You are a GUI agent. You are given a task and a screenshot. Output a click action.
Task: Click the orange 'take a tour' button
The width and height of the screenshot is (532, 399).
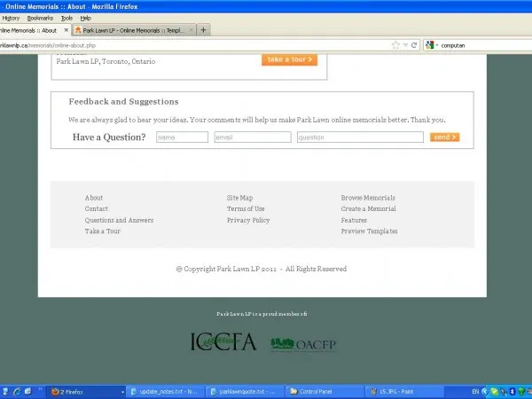[289, 59]
